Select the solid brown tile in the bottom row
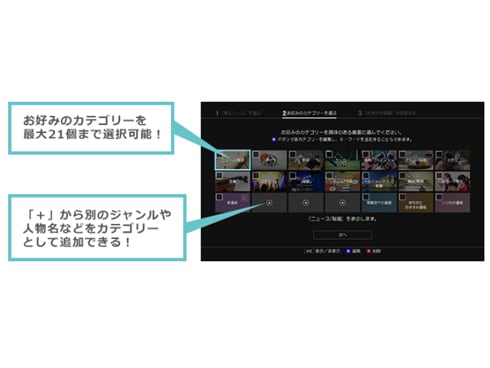The height and width of the screenshot is (368, 490). [x=416, y=203]
